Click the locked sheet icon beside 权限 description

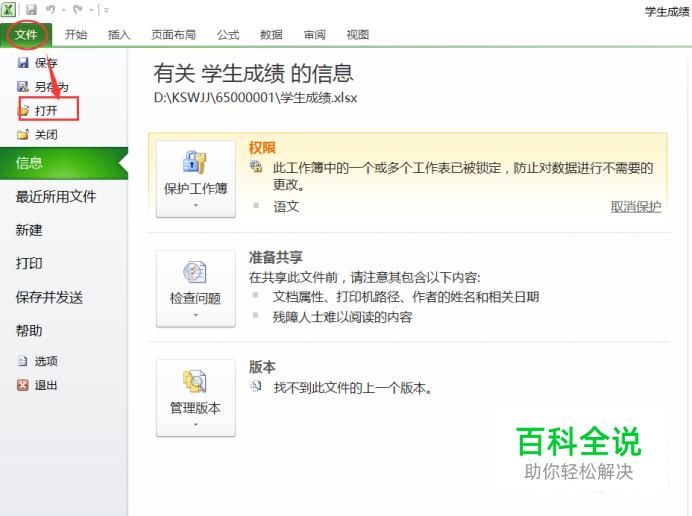[256, 166]
